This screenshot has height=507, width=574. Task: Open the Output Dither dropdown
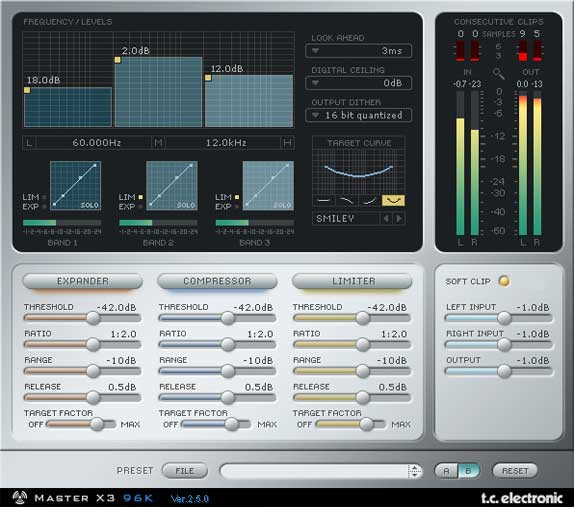[358, 115]
